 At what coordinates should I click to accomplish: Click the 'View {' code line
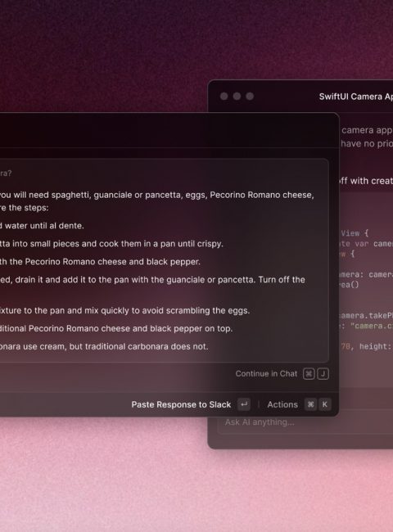355,233
